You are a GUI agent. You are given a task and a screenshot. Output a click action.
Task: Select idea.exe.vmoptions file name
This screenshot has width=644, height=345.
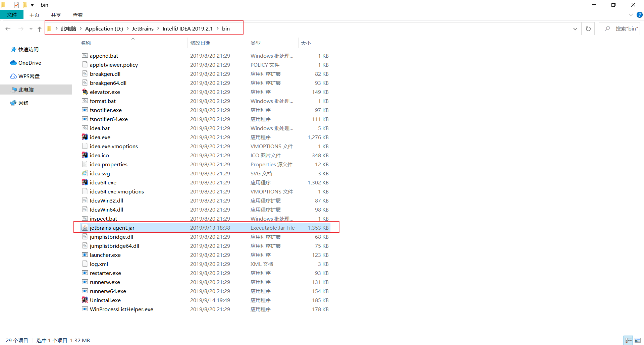point(114,146)
